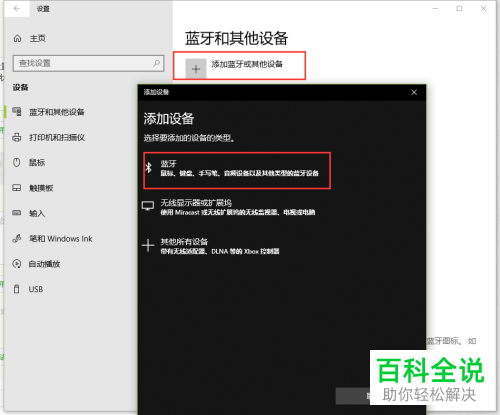Click the search magnifier in 查找设置 box
The width and height of the screenshot is (500, 415).
[156, 63]
